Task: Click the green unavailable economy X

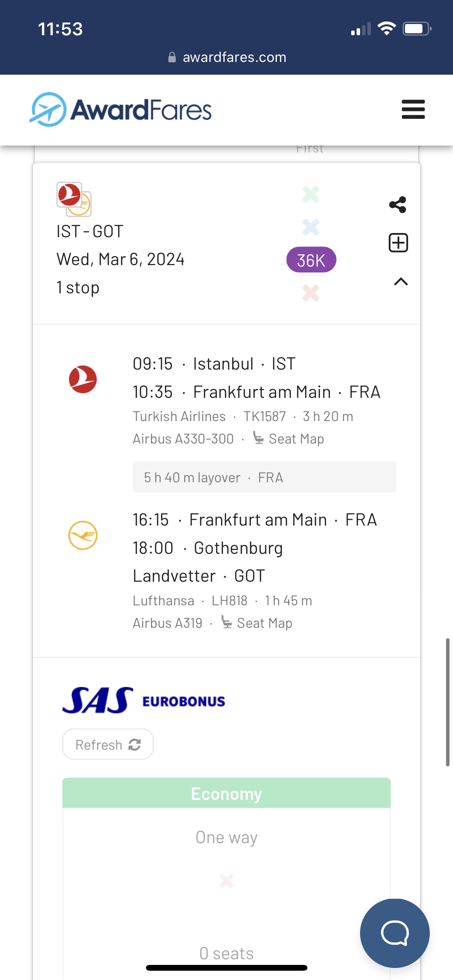Action: 311,194
